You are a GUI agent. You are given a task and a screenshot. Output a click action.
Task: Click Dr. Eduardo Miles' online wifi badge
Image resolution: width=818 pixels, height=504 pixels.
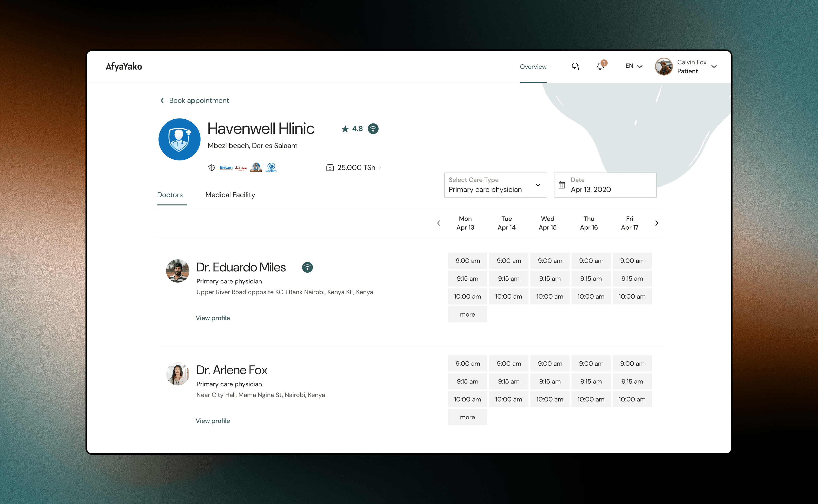click(307, 267)
